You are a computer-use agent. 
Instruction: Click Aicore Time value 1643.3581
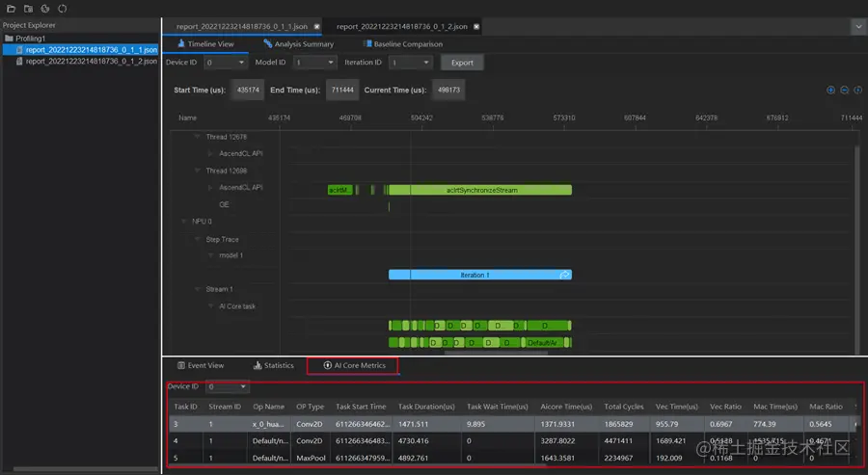coord(557,458)
